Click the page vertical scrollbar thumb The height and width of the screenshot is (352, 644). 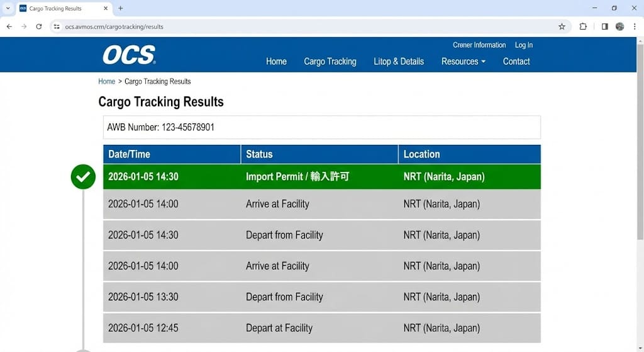point(640,142)
